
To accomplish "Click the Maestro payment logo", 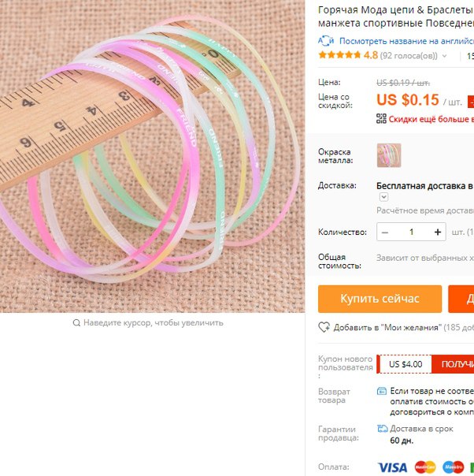I will point(453,467).
